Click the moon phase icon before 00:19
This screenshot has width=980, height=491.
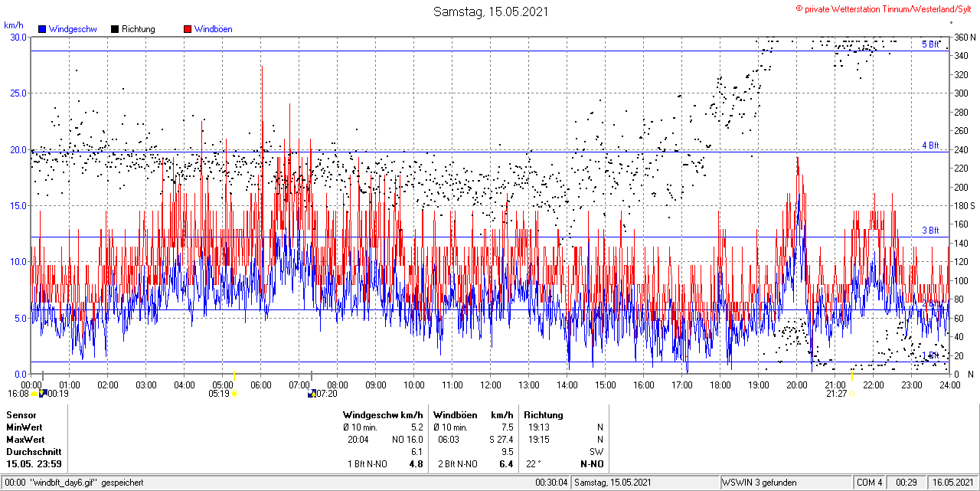44,393
